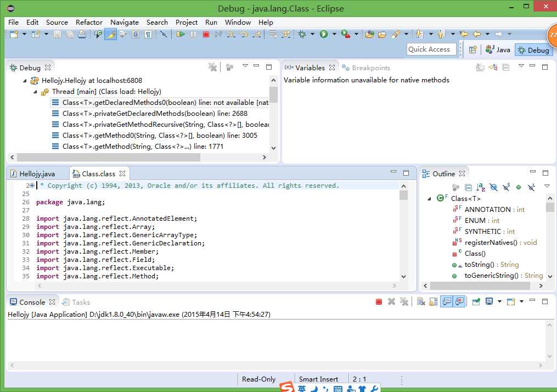Select the Debug perspective button
This screenshot has width=557, height=392.
tap(533, 50)
